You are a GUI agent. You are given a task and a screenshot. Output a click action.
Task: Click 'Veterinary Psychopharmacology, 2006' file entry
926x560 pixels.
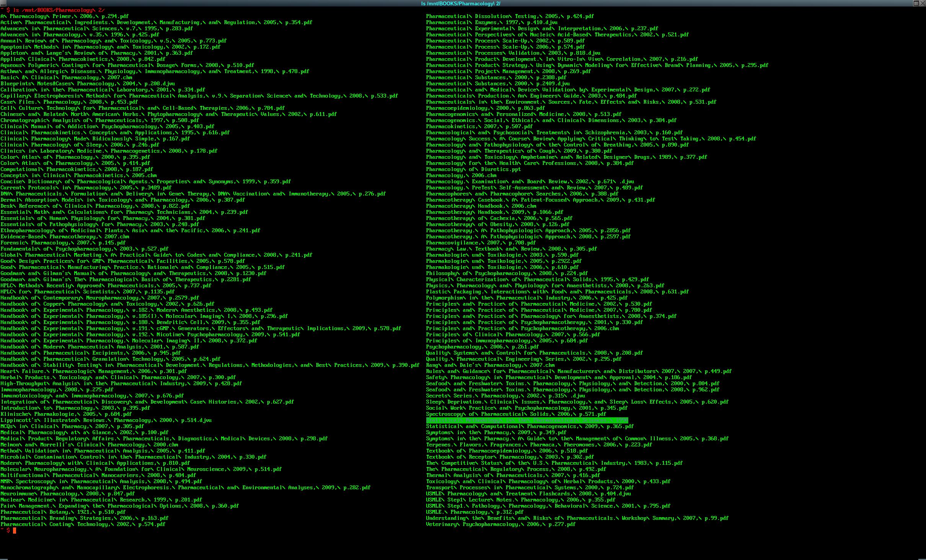pos(500,524)
